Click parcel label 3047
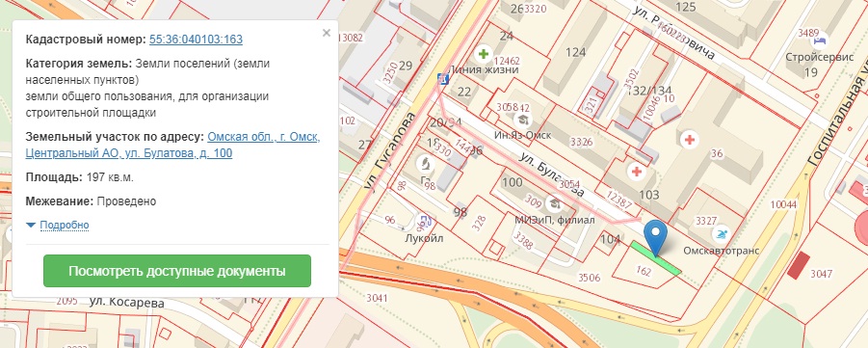 pos(822,274)
